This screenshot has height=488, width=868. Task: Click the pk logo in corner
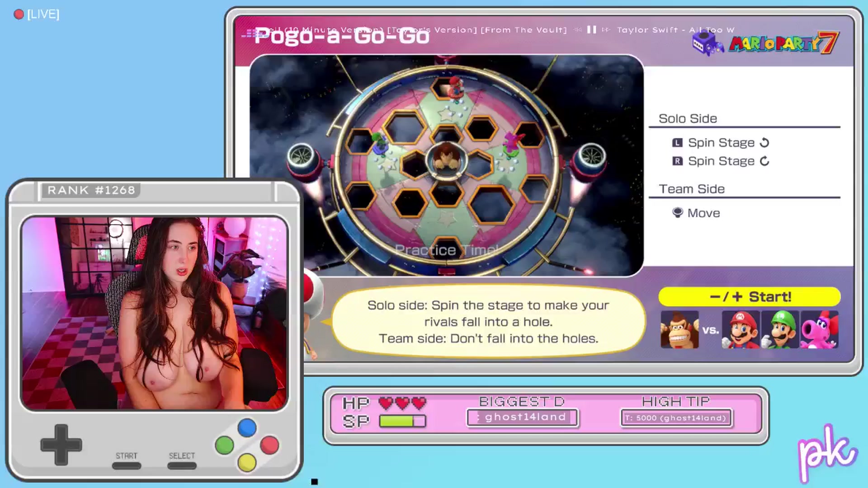tap(826, 453)
